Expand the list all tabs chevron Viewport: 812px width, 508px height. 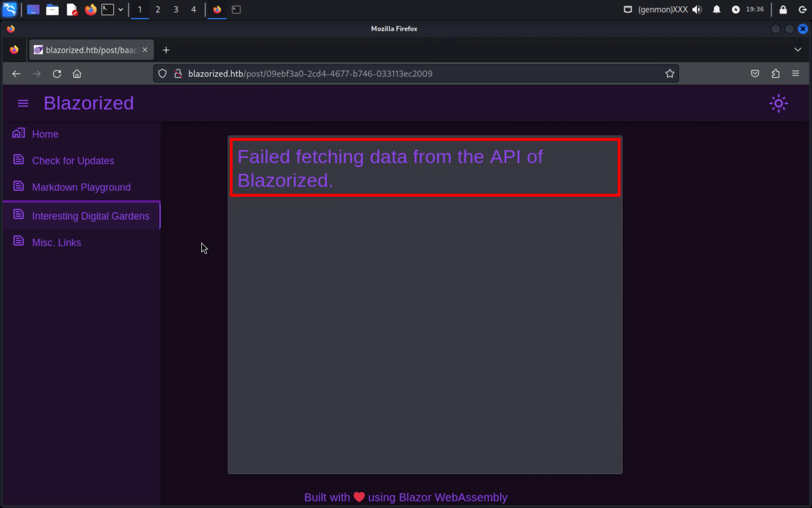[798, 50]
